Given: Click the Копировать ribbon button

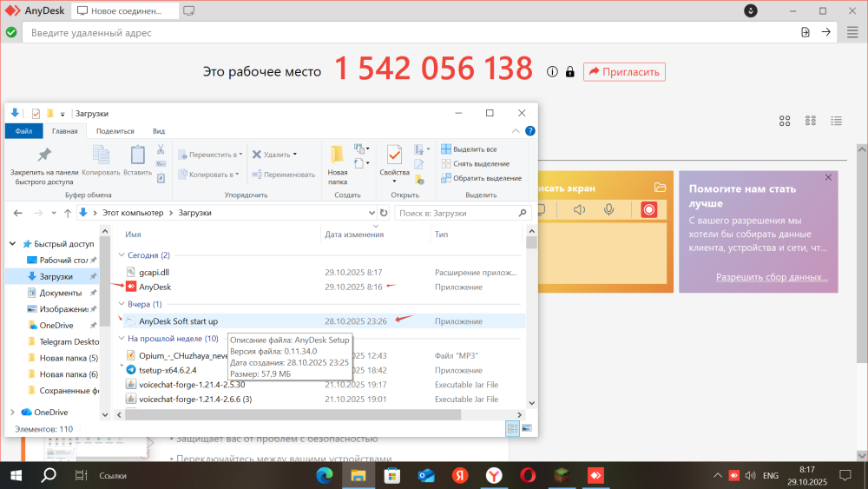Looking at the screenshot, I should 101,162.
